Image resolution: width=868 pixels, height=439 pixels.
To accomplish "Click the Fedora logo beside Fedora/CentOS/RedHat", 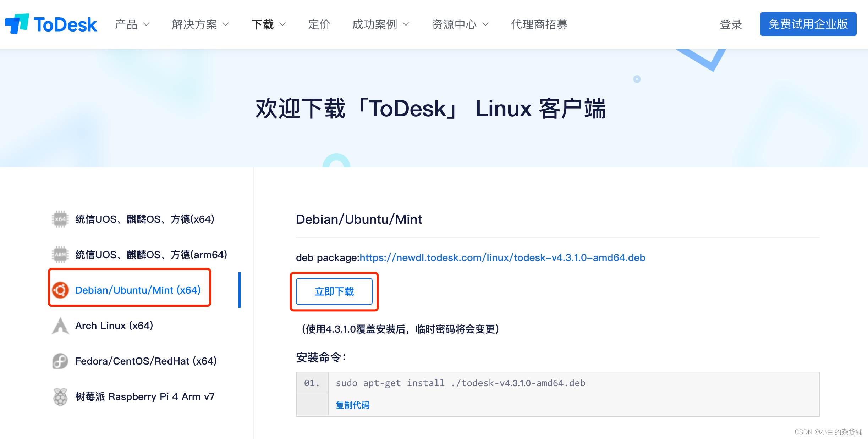I will click(60, 361).
